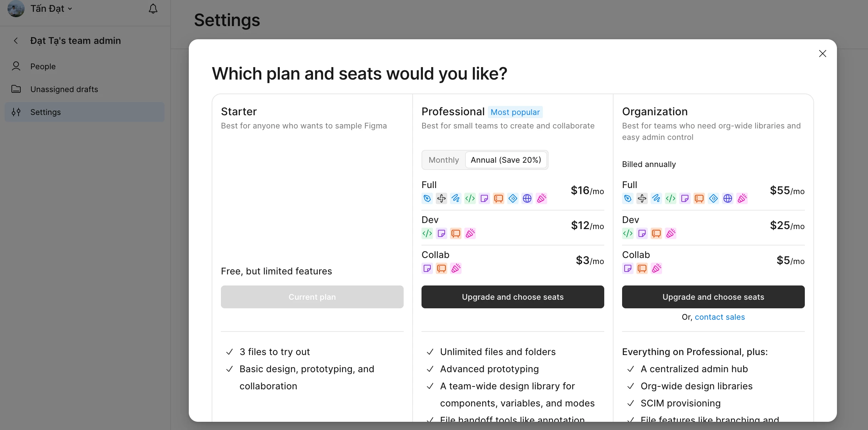This screenshot has width=868, height=430.
Task: Click the Figma Draw icon in Organization Full
Action: (656, 198)
